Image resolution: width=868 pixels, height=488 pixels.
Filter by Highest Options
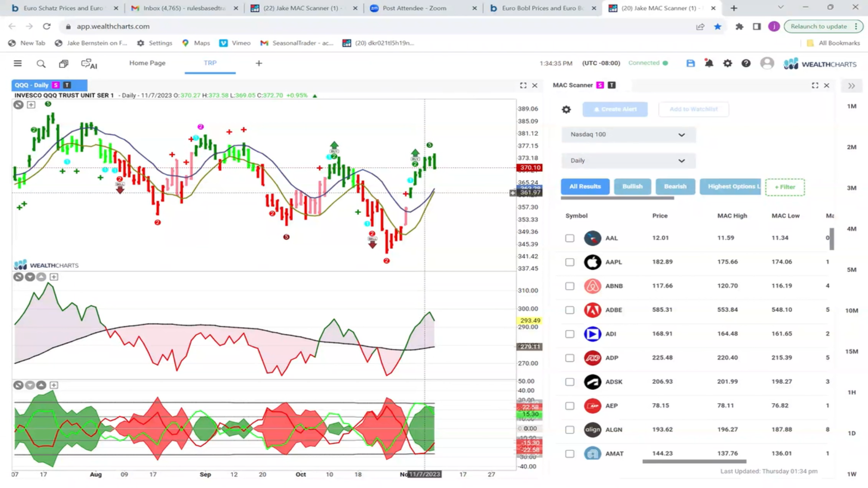(731, 187)
